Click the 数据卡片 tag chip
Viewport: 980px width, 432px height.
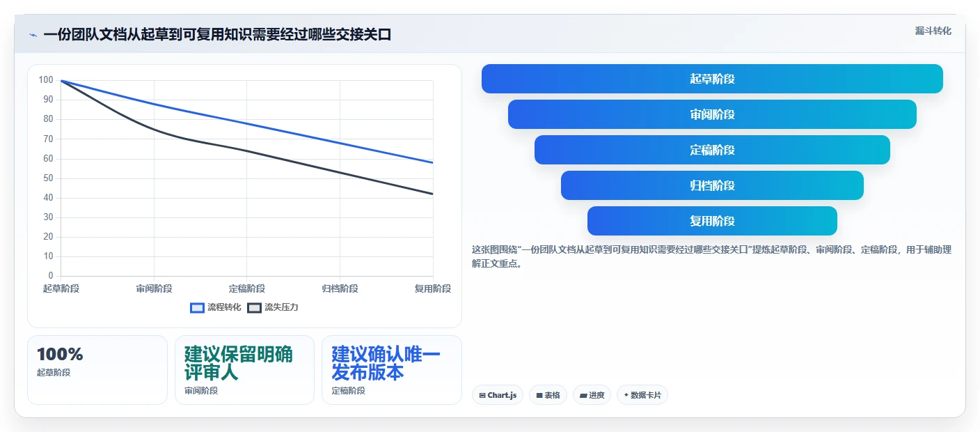point(642,395)
